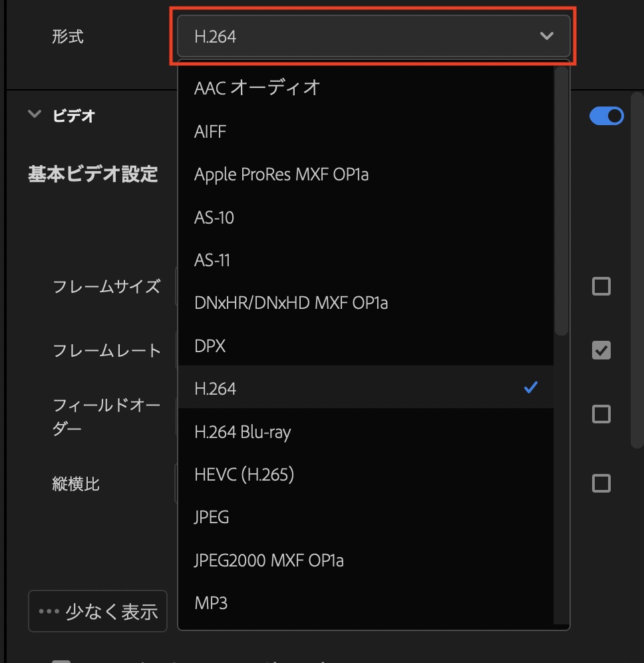This screenshot has height=663, width=644.
Task: Pick AS-11 in the format list
Action: [365, 260]
